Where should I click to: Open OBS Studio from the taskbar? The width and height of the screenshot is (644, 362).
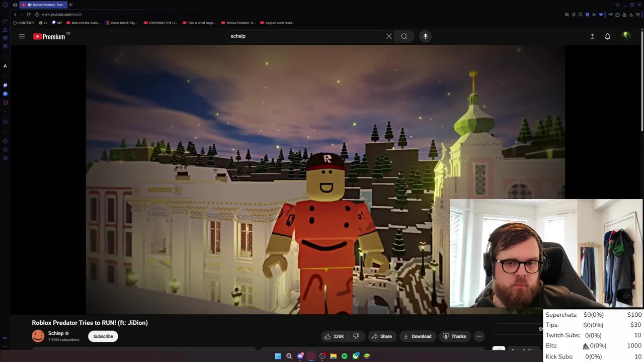pos(323,356)
